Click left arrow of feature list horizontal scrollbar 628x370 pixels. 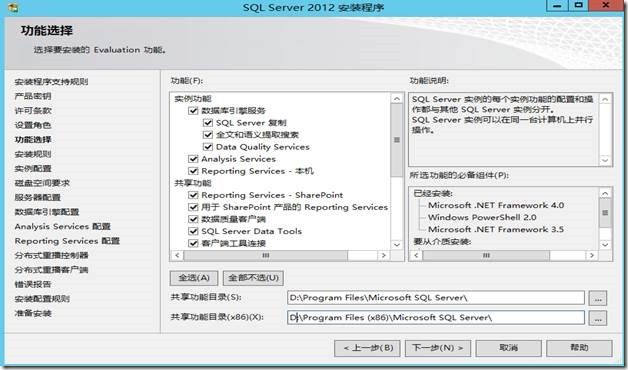(177, 255)
